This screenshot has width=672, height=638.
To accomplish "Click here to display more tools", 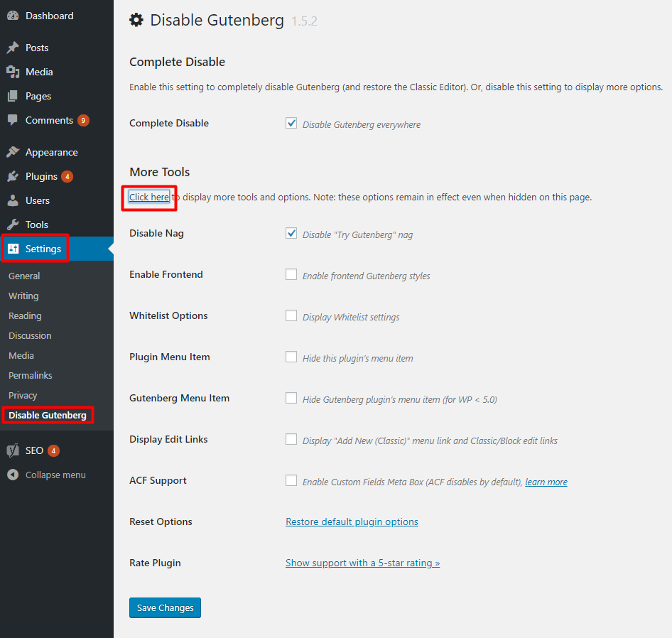I will pos(148,197).
